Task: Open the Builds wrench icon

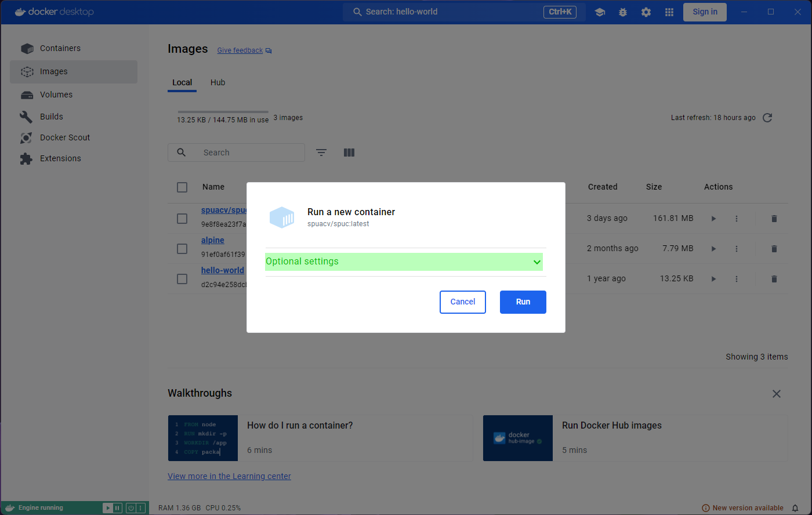Action: (x=26, y=117)
